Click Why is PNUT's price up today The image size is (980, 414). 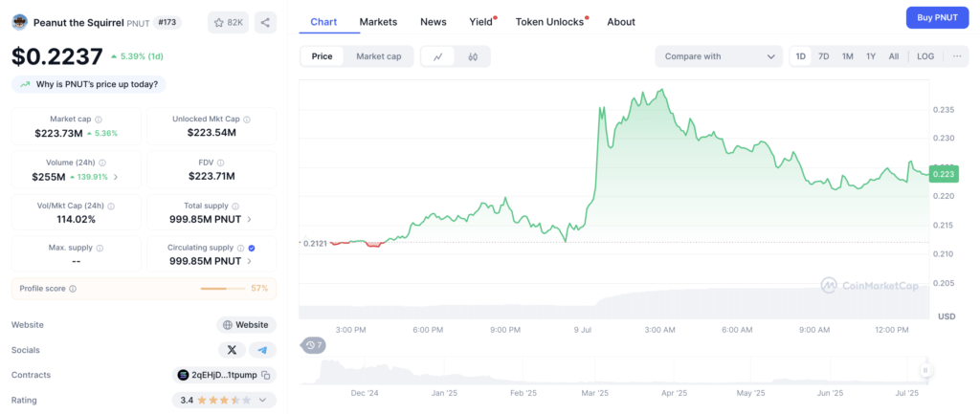(x=89, y=84)
